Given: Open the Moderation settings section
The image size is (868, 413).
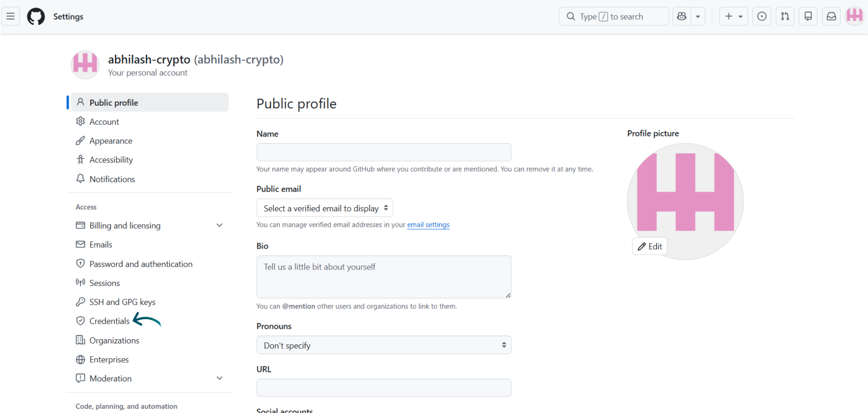Looking at the screenshot, I should tap(110, 378).
